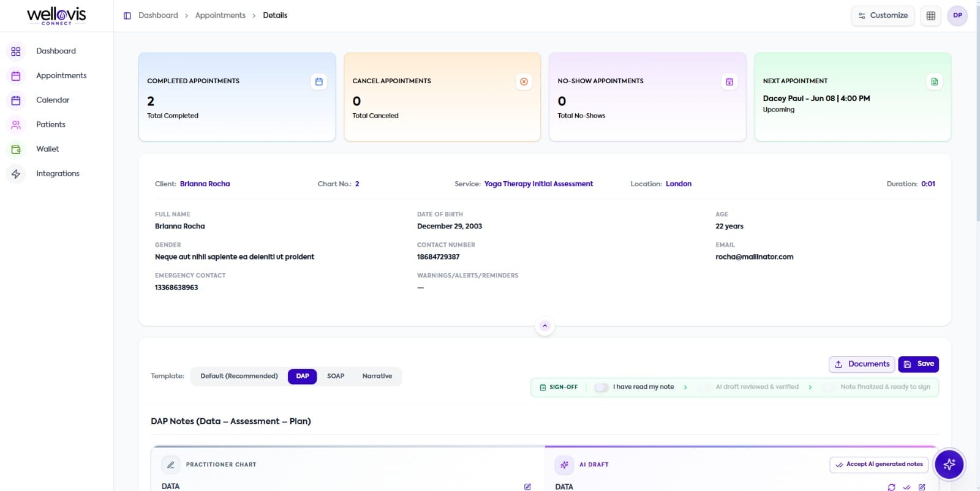Go to Wallet in the sidebar
Viewport: 980px width, 491px height.
click(48, 149)
